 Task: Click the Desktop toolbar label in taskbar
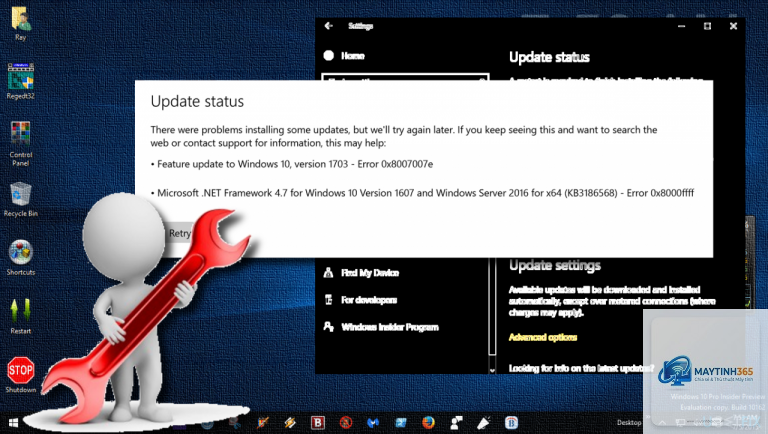[x=629, y=422]
